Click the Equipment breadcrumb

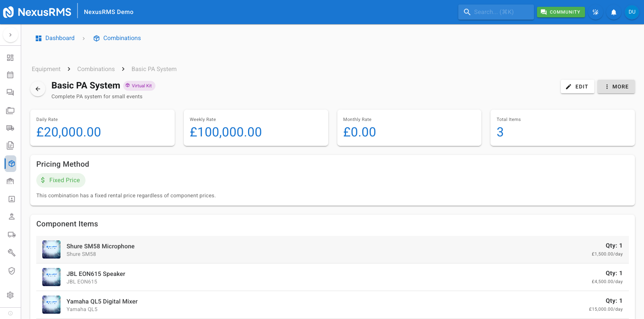pyautogui.click(x=46, y=69)
